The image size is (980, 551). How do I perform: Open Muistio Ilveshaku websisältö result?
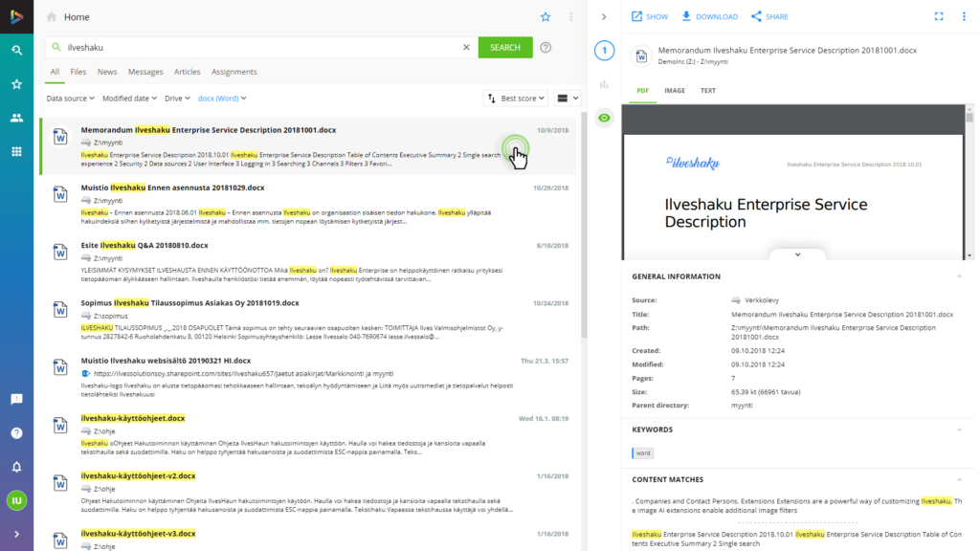click(166, 361)
